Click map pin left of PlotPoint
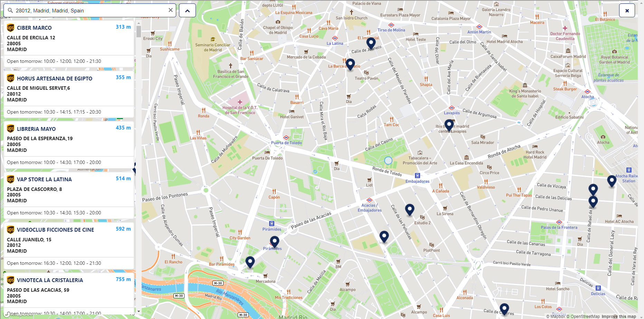644x319 pixels. click(x=384, y=237)
